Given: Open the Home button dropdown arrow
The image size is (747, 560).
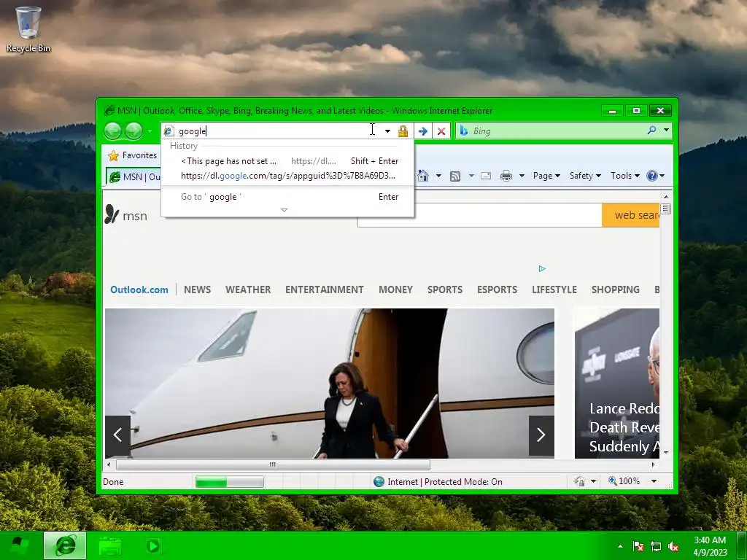Looking at the screenshot, I should [438, 176].
